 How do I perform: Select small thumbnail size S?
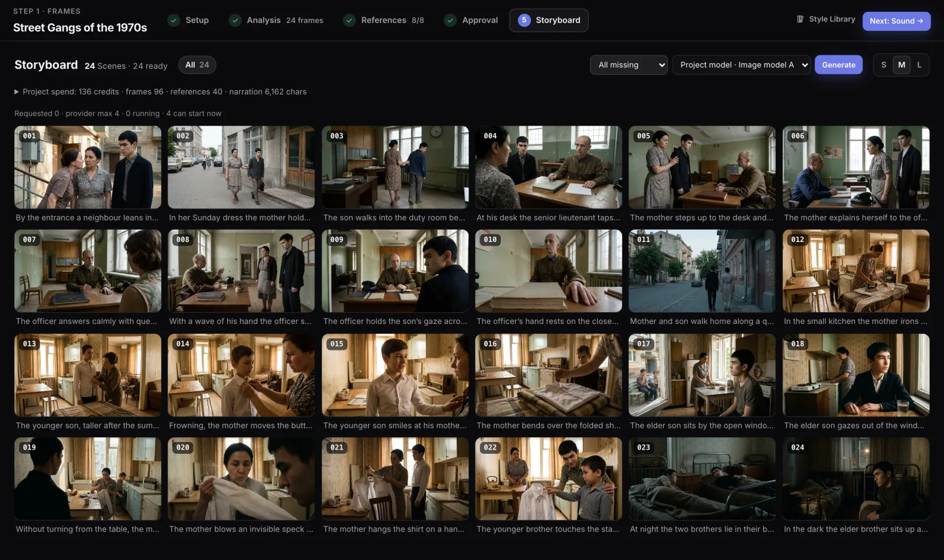point(884,65)
